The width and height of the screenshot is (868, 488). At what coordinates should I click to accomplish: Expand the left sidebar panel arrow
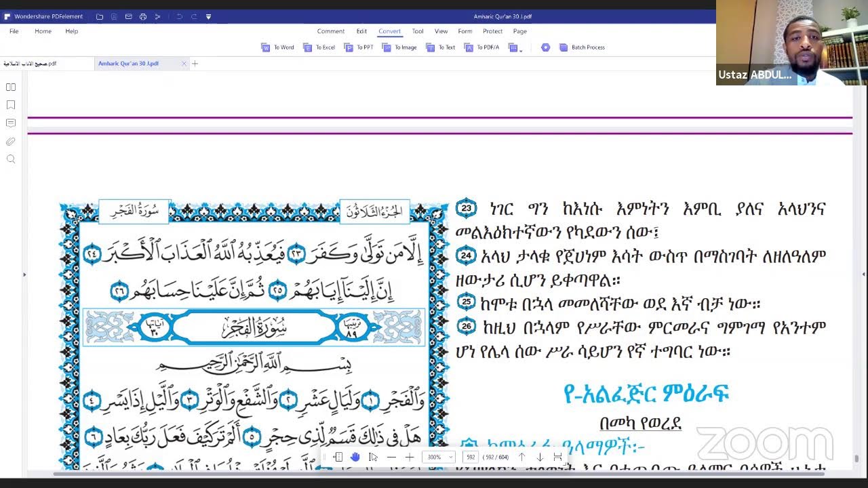(x=24, y=274)
